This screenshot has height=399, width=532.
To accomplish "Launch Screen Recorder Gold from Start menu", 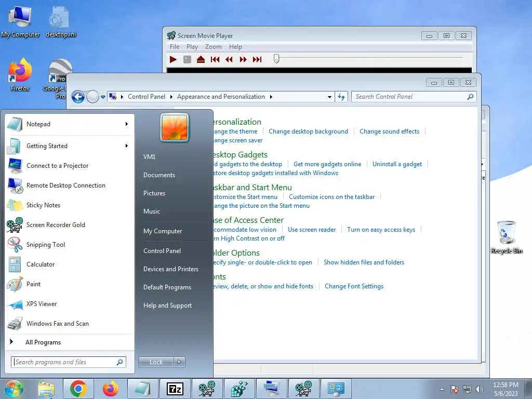I will pos(69,224).
